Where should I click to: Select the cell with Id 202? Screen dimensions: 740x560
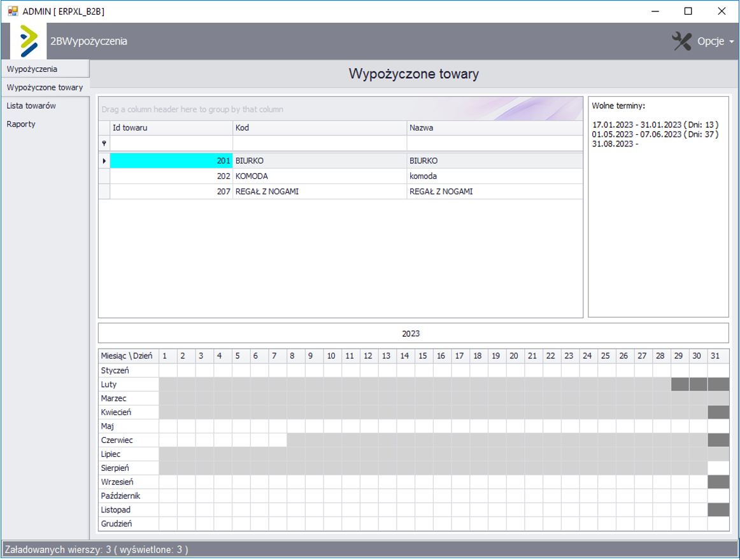point(171,176)
